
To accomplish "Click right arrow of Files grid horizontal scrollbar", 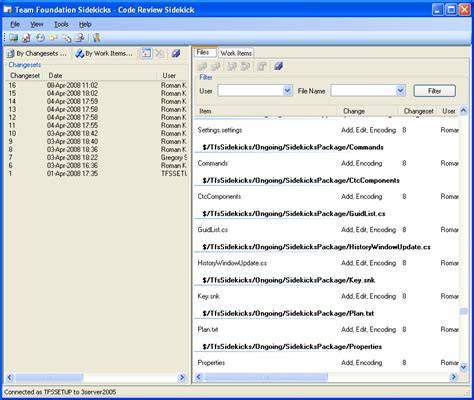I will tap(453, 377).
